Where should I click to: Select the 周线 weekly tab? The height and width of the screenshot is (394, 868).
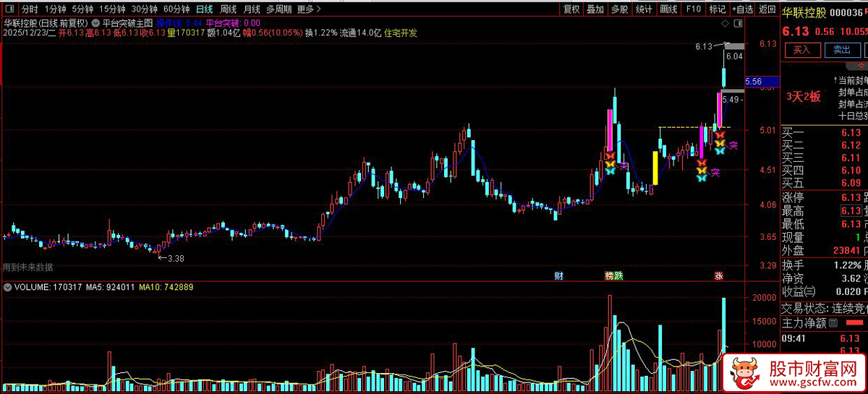(x=228, y=9)
